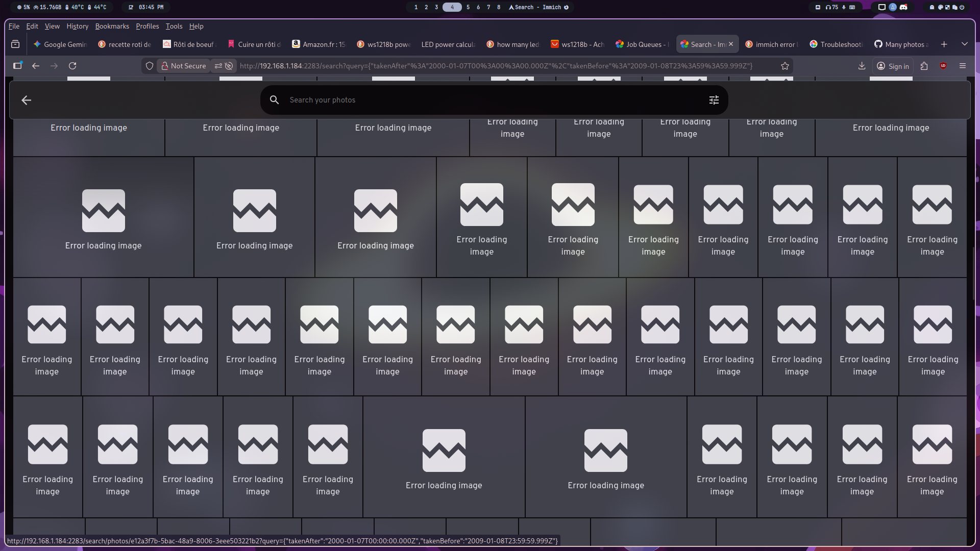Open the browser Downloads icon
Viewport: 980px width, 551px height.
coord(862,66)
